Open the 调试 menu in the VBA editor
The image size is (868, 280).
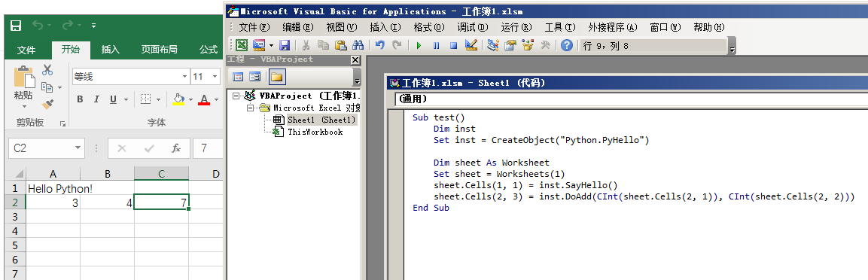pos(473,27)
